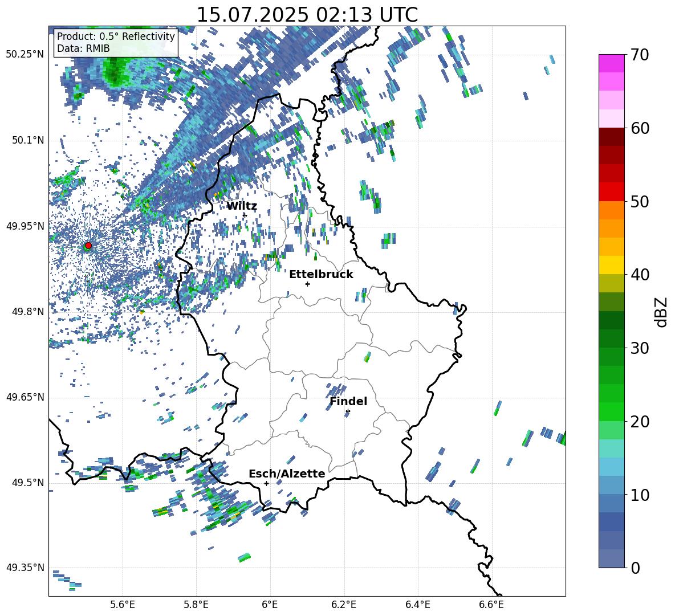Screen dimensions: 675x616
Task: Click the Wiltz city label
Action: pyautogui.click(x=242, y=206)
